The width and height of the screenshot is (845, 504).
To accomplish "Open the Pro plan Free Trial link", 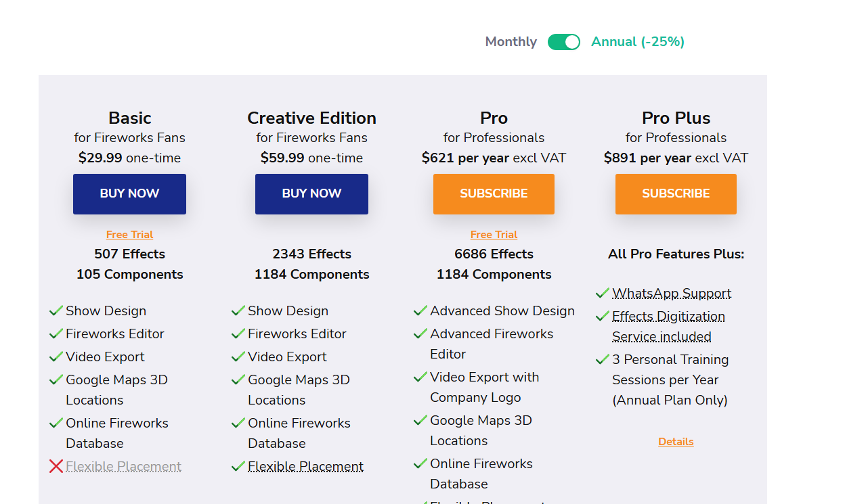I will point(494,235).
